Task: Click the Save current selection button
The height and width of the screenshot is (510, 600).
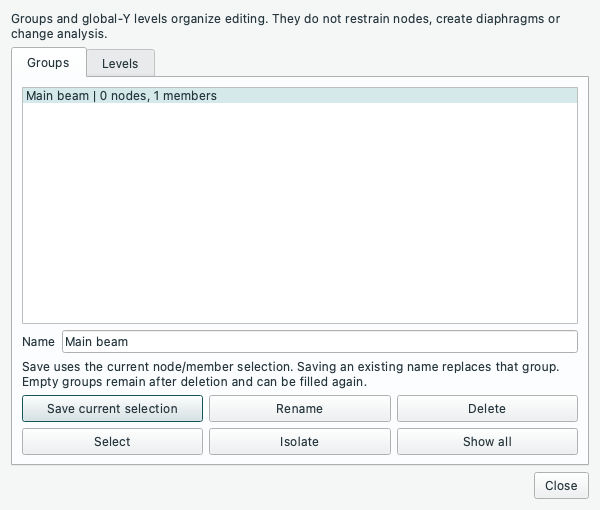Action: [112, 409]
